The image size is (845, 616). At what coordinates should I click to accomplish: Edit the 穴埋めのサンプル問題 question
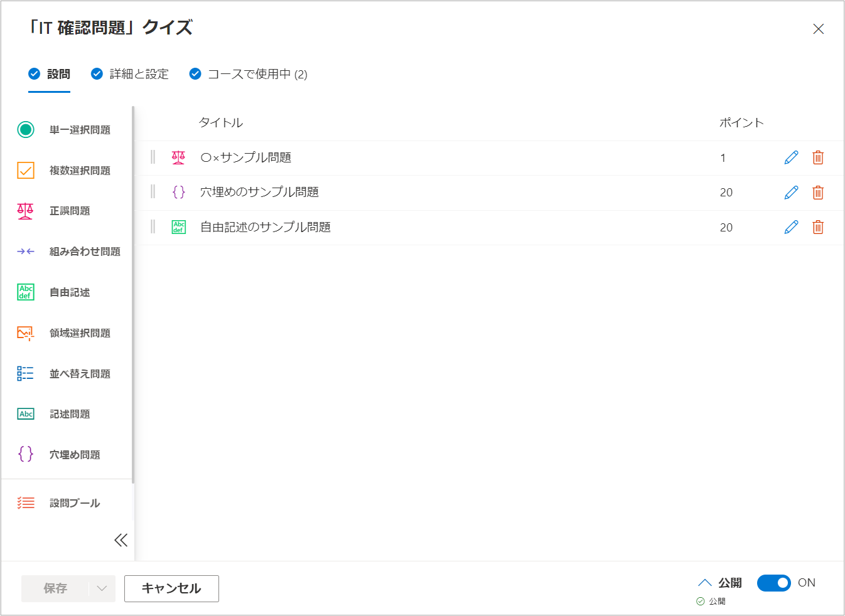[x=791, y=193]
